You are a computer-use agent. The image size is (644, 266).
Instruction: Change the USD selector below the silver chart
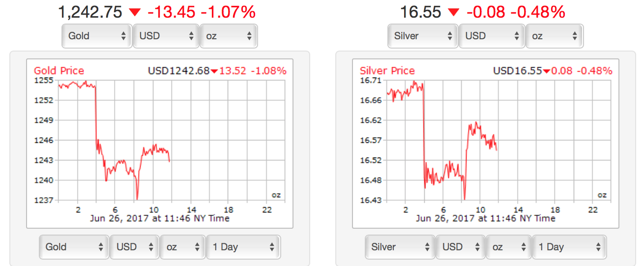click(460, 247)
